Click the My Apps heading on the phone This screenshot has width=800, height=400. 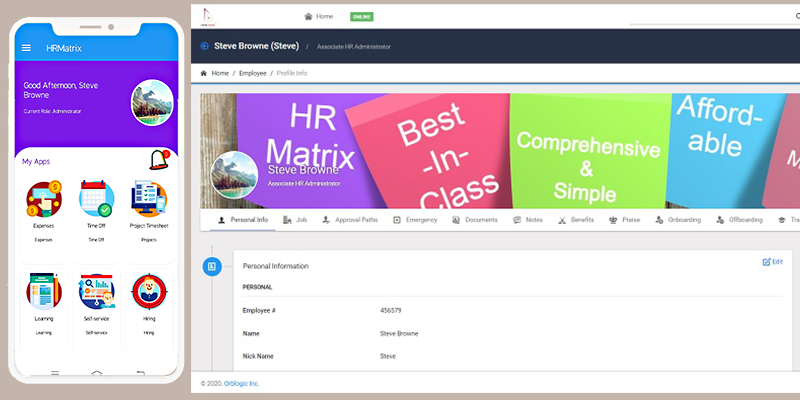coord(36,162)
